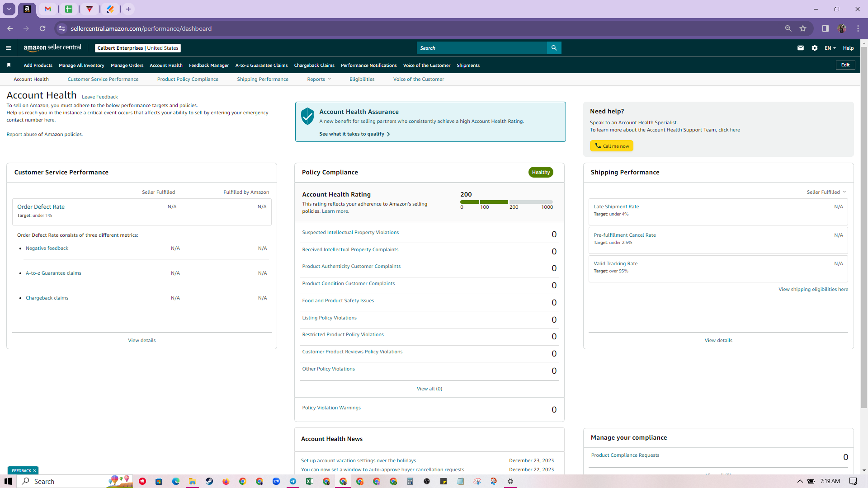Click the Seller Central search field

click(x=482, y=48)
